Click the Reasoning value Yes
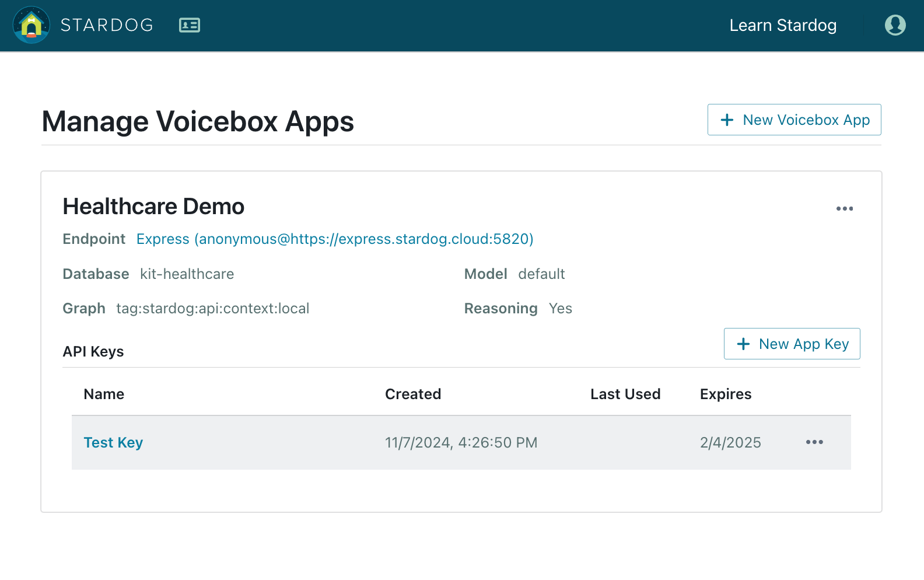Screen dimensions: 924x580 [x=561, y=309]
